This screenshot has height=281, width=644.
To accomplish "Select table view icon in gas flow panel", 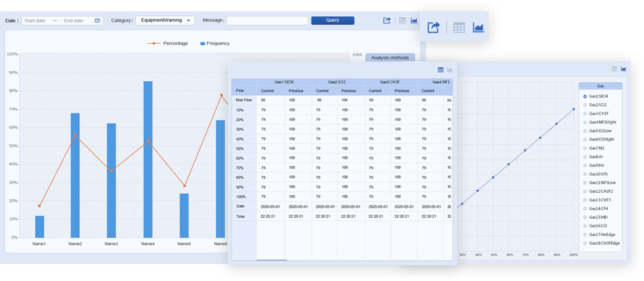I will point(441,70).
